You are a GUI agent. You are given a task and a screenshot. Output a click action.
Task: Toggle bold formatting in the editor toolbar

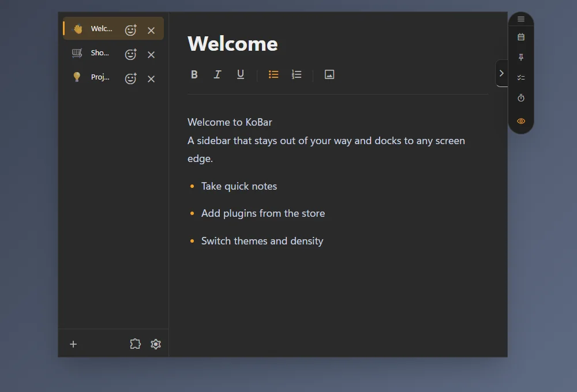(x=194, y=74)
